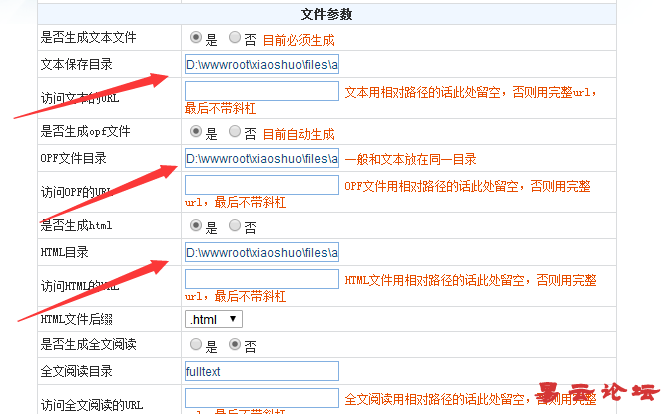Click the 文件参数 section header
The width and height of the screenshot is (667, 414).
point(327,14)
